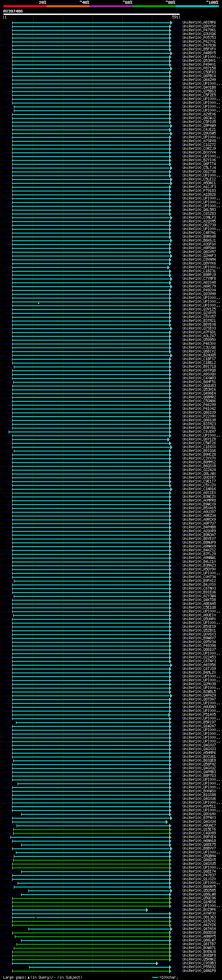Screen dimensions: 222x980
Task: Click the white query sequence bar
Action: point(92,15)
